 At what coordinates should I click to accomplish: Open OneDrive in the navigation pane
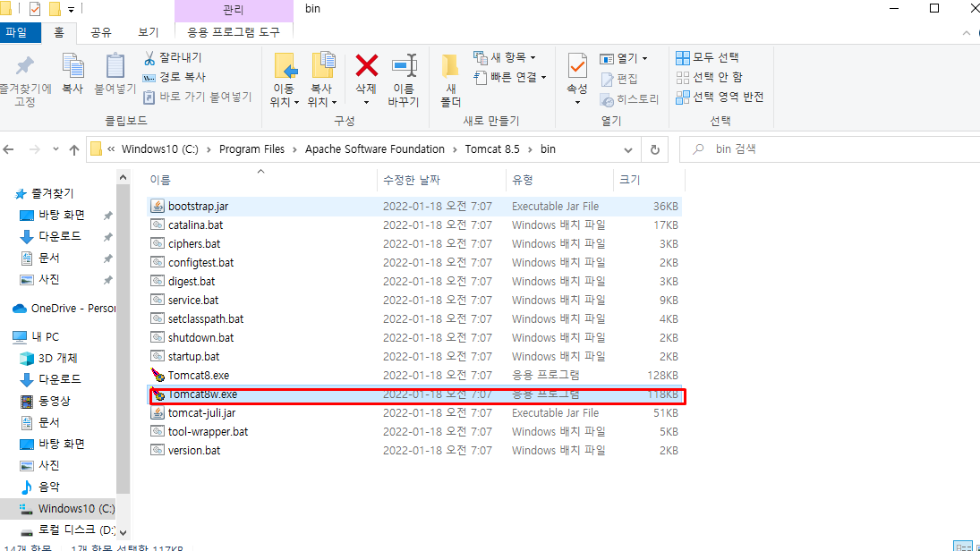(x=64, y=309)
